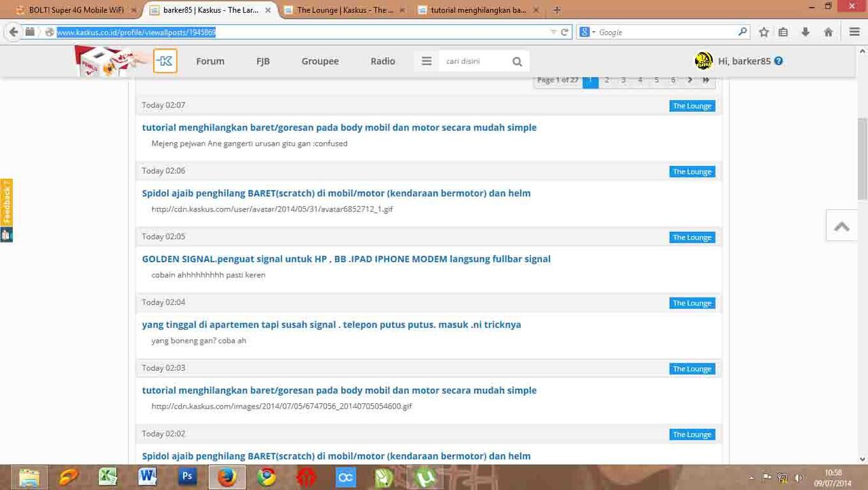
Task: Launch Excel from the taskbar
Action: 108,477
